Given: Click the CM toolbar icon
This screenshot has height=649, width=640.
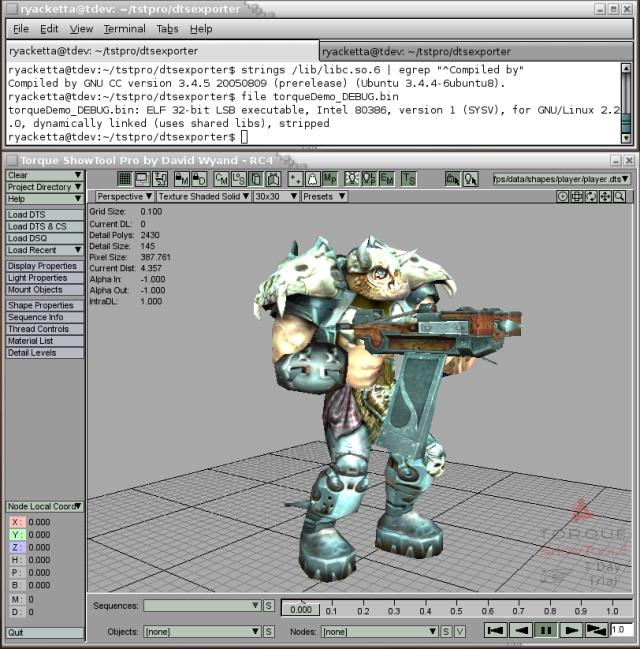Looking at the screenshot, I should [221, 179].
